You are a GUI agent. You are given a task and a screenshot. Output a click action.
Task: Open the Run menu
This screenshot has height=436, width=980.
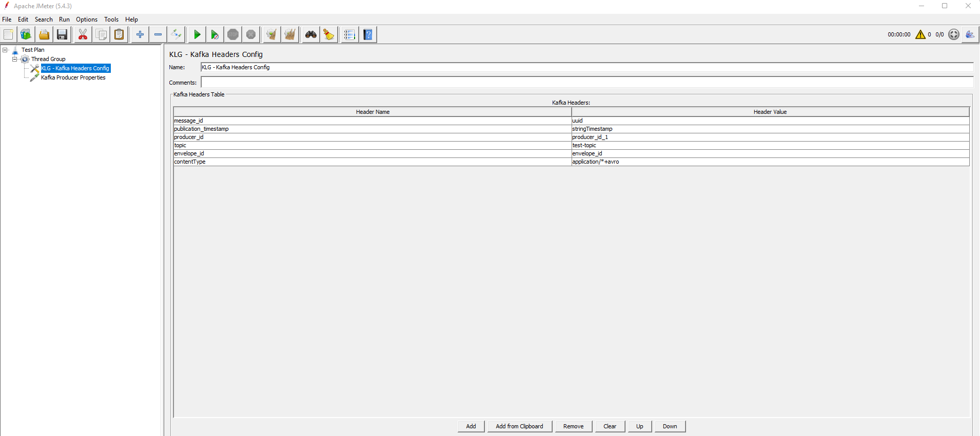(x=64, y=19)
